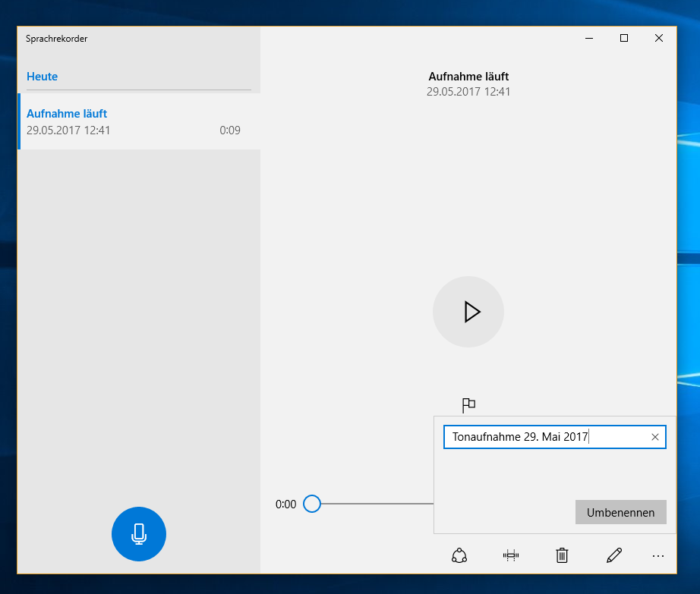Click the Heute section header
This screenshot has height=594, width=700.
43,77
